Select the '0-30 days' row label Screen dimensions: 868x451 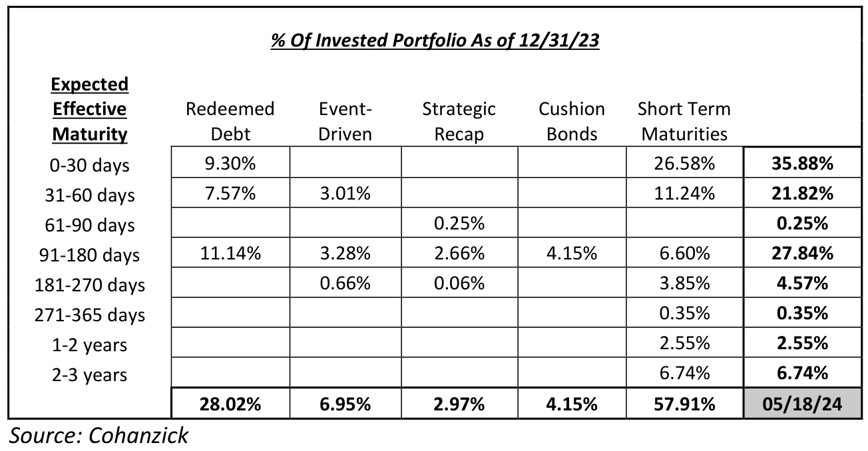coord(90,164)
